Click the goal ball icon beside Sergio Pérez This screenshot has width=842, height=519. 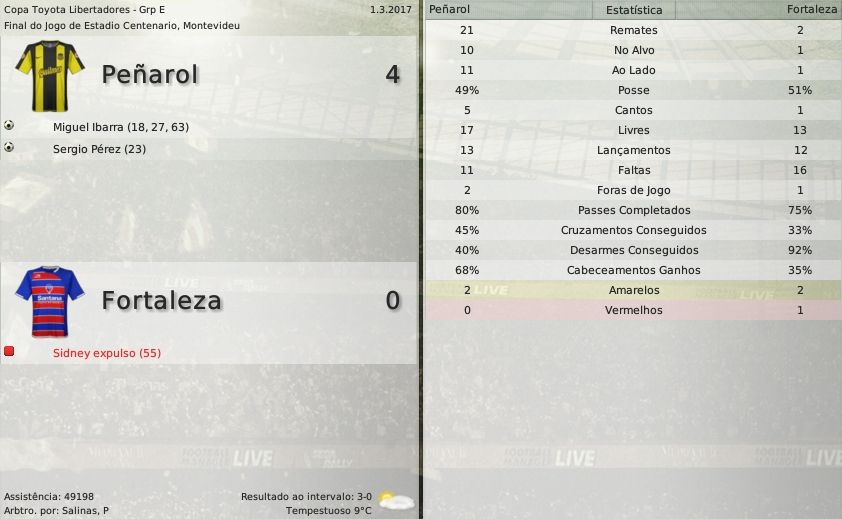point(9,148)
